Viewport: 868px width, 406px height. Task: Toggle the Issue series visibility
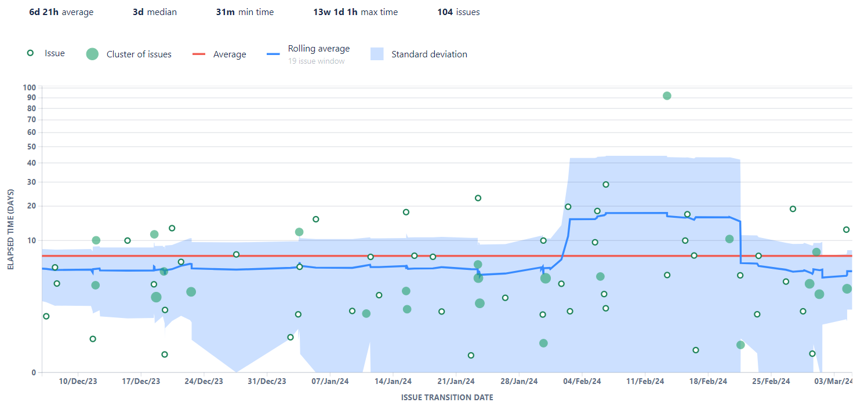click(55, 53)
